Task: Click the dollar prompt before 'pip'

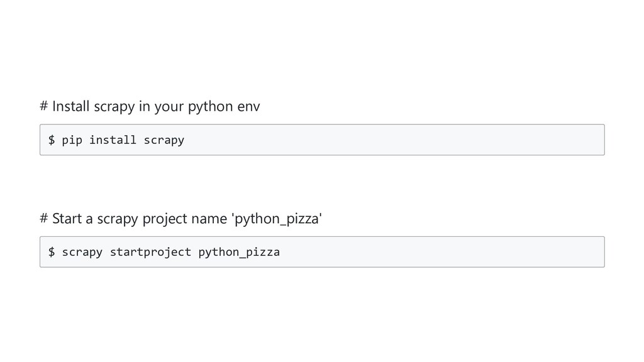Action: point(52,140)
